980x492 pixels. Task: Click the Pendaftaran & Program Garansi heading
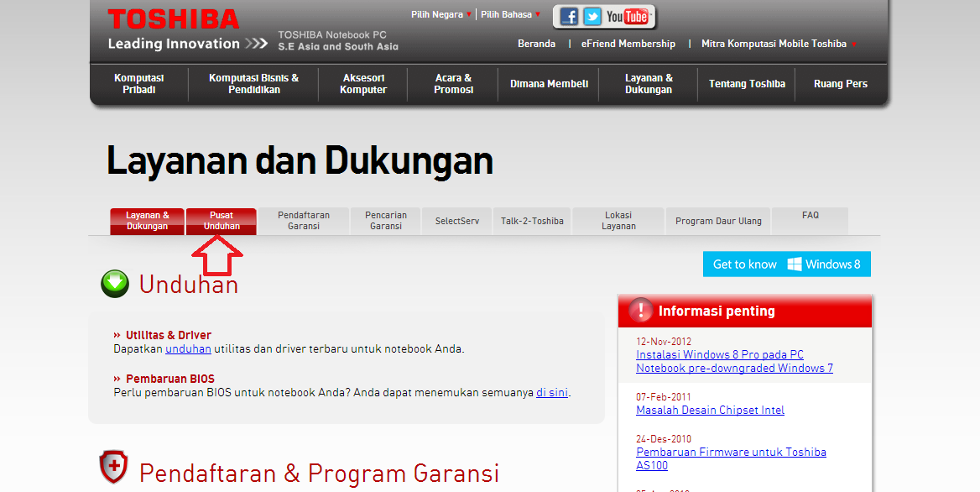tap(319, 474)
